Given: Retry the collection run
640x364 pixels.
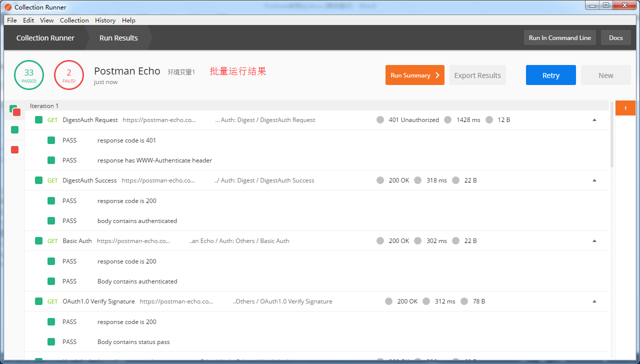Looking at the screenshot, I should 551,75.
